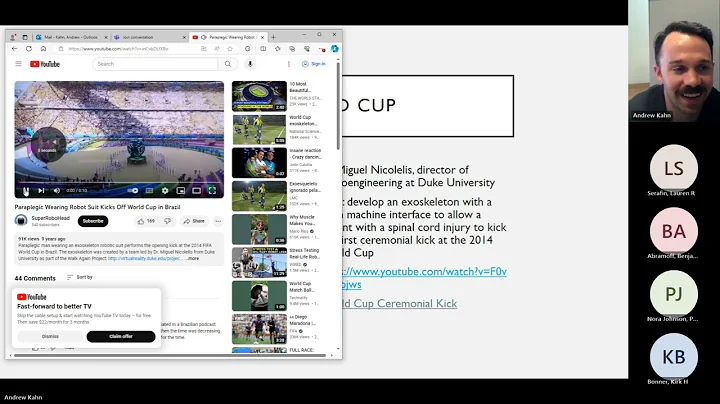Switch to the Outlook Mail tab
This screenshot has width=720, height=404.
pos(70,37)
